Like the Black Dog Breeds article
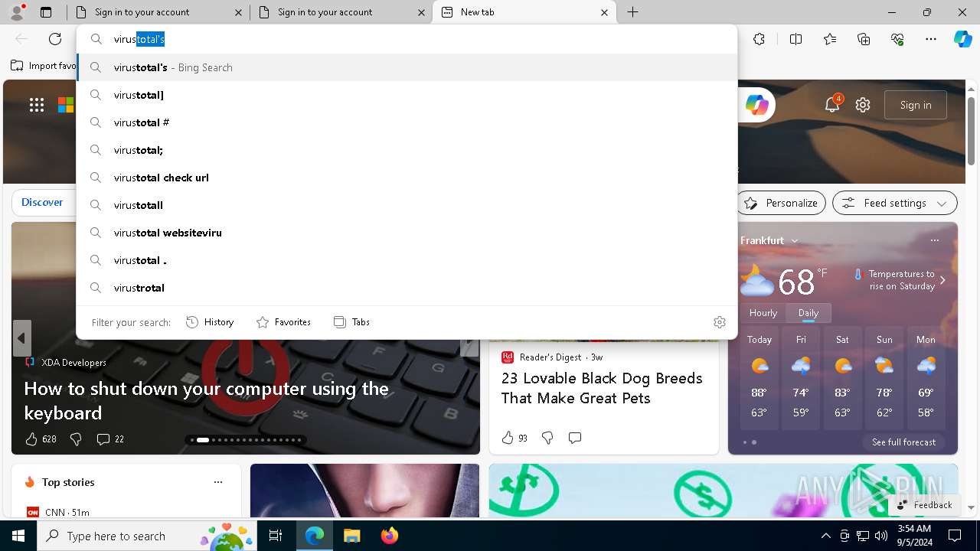 point(514,438)
